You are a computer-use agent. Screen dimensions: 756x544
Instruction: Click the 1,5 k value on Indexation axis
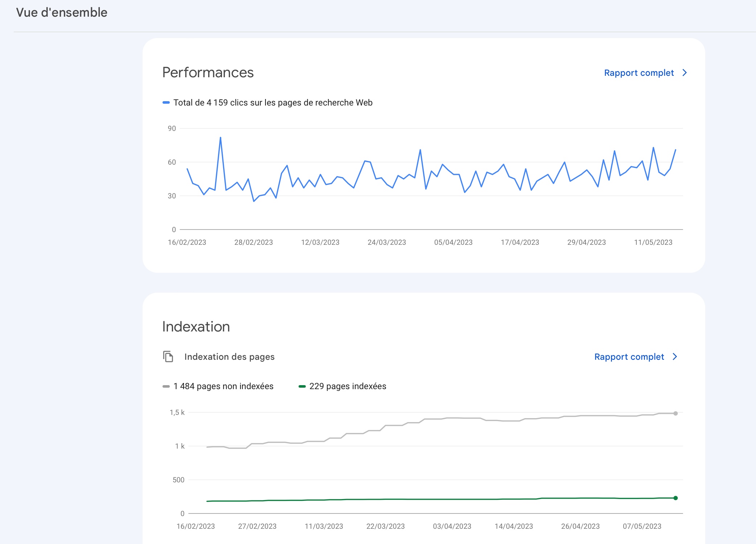pyautogui.click(x=177, y=412)
